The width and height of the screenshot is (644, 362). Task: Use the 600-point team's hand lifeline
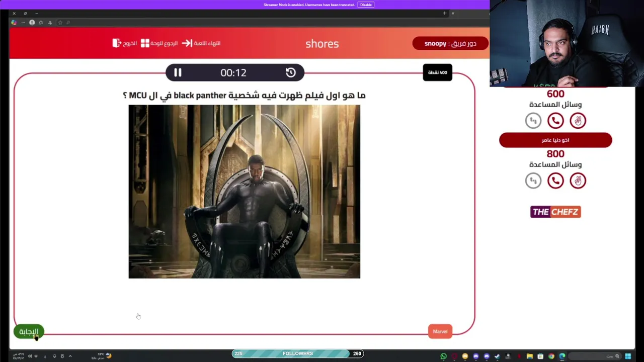click(x=578, y=121)
